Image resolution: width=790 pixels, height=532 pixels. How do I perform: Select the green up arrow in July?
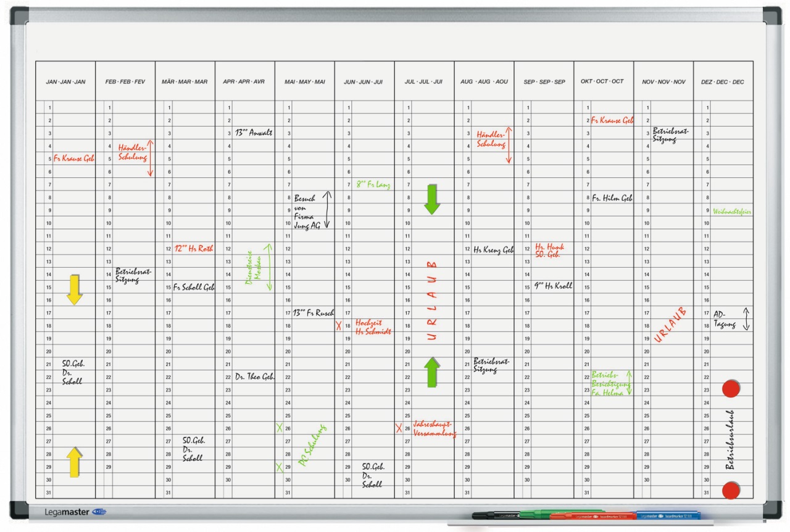(432, 372)
